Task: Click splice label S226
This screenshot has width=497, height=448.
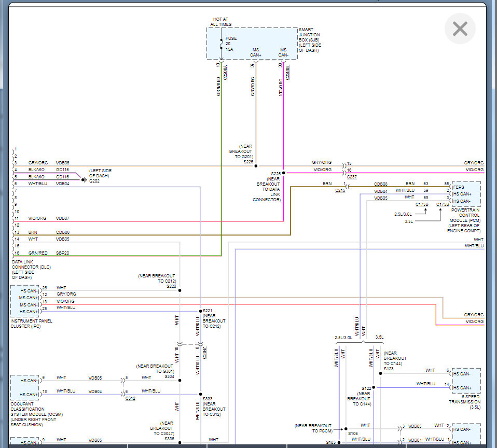Action: 276,174
